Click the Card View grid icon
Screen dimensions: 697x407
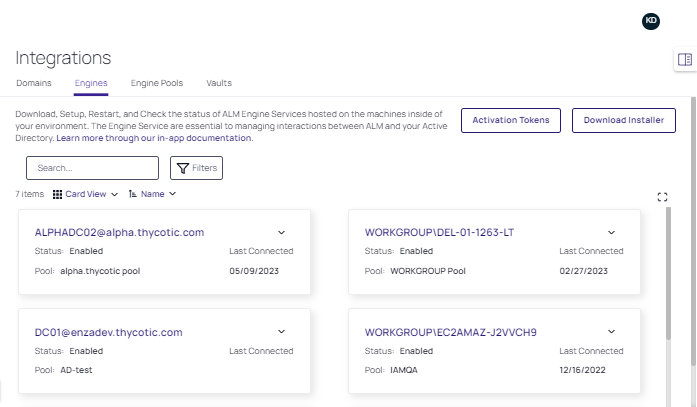[57, 194]
